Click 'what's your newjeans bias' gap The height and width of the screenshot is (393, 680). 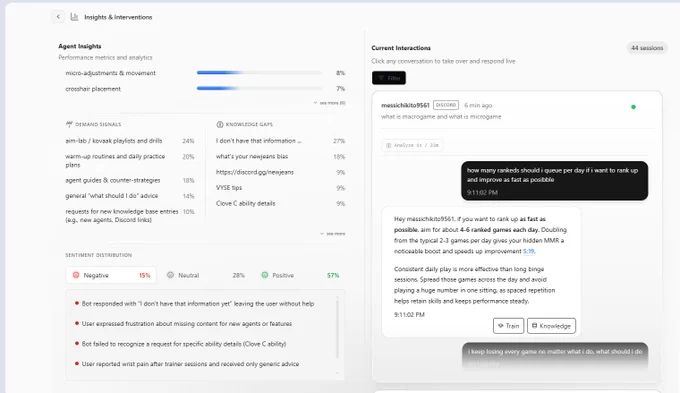pos(252,157)
